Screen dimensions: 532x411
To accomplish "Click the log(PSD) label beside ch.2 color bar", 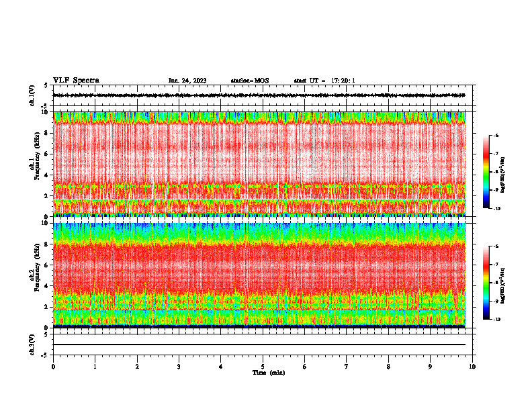I will [x=503, y=285].
